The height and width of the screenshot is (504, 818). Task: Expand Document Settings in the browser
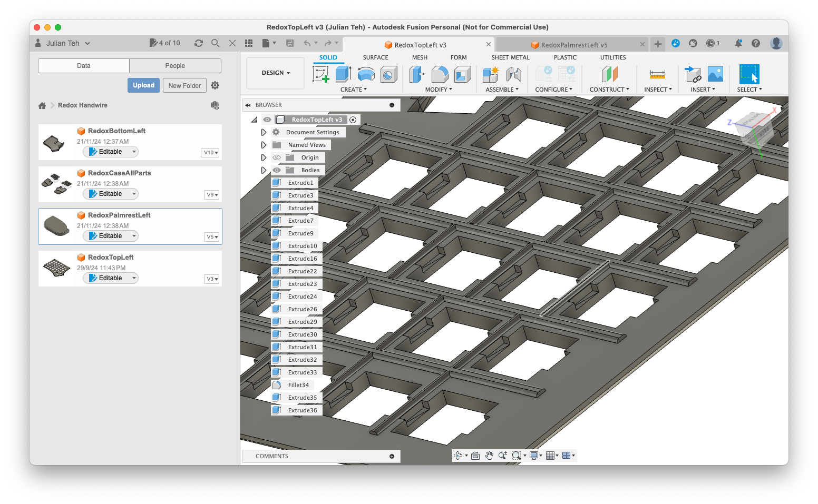[x=264, y=132]
